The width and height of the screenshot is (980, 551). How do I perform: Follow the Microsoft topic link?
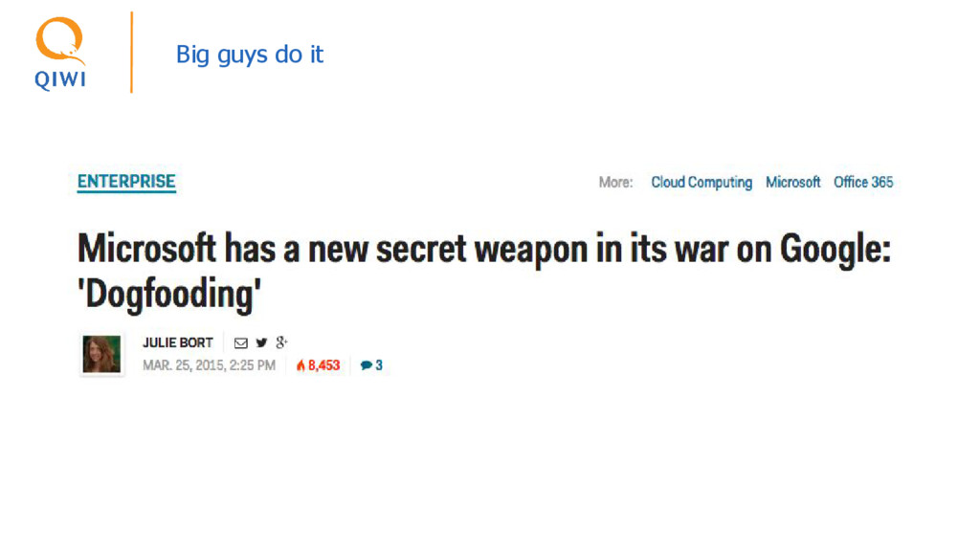point(792,183)
